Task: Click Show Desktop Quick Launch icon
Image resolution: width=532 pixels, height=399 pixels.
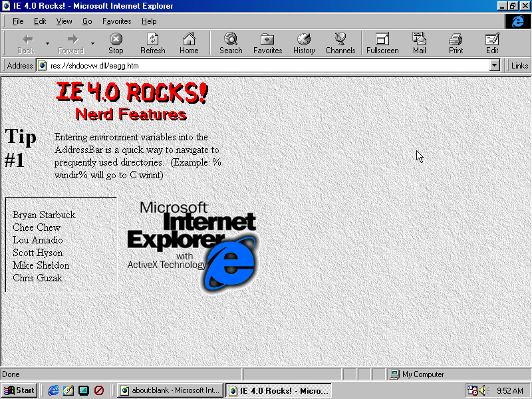Action: point(84,390)
